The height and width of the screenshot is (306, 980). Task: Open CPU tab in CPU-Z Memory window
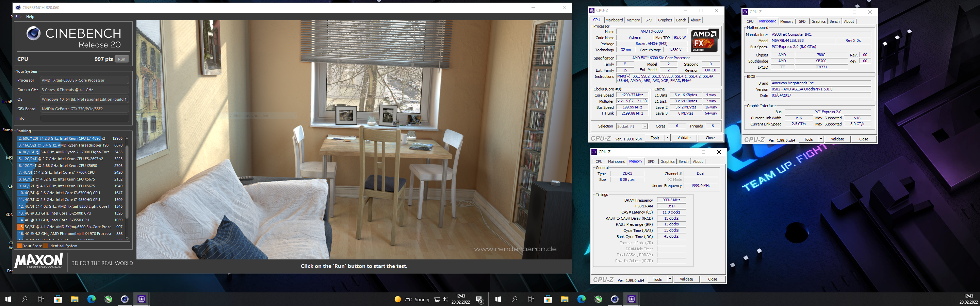pyautogui.click(x=599, y=161)
